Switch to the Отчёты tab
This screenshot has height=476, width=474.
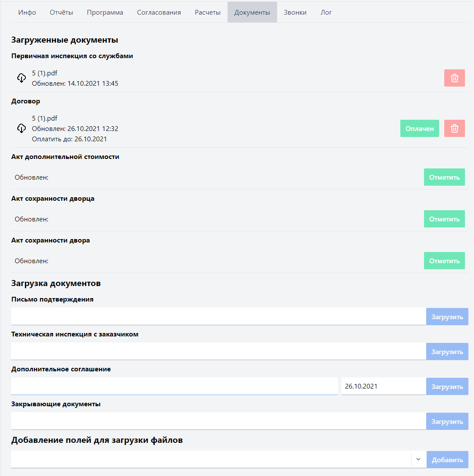click(x=61, y=12)
